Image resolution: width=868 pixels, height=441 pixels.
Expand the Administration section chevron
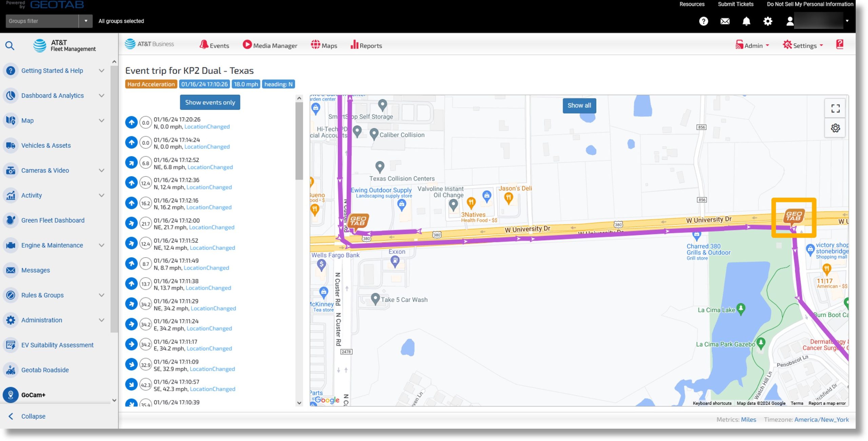pos(101,320)
